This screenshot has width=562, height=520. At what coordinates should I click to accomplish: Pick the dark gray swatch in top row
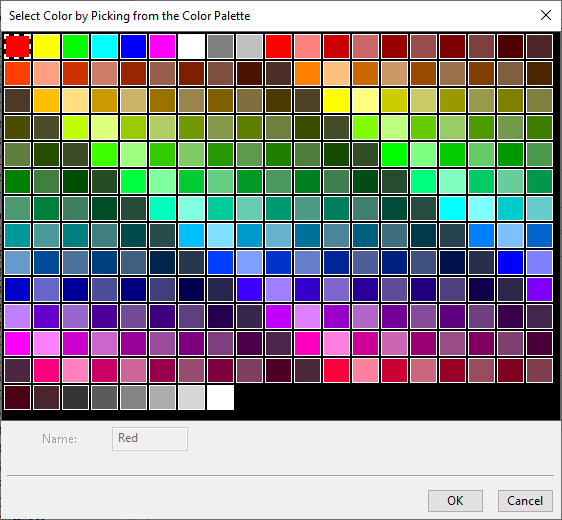220,46
